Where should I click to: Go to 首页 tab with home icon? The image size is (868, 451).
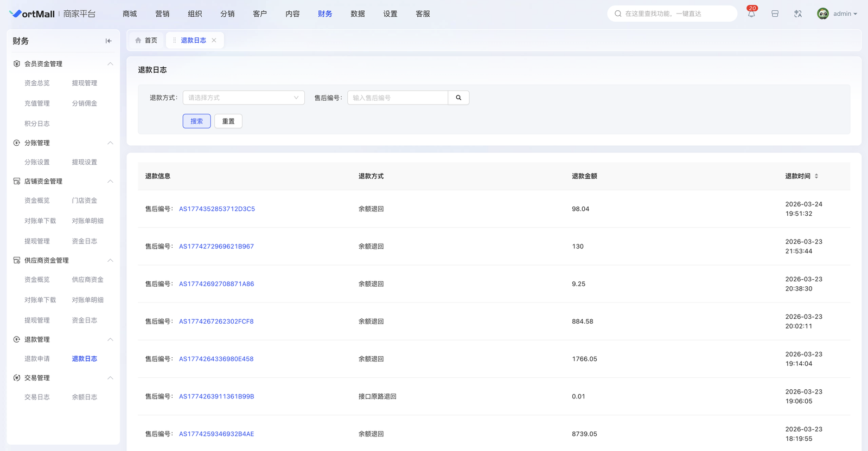pos(146,41)
